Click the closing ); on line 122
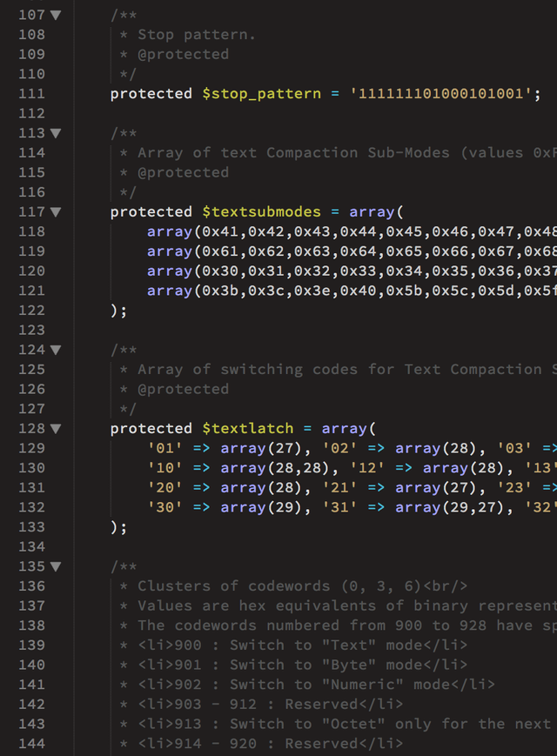 point(118,311)
